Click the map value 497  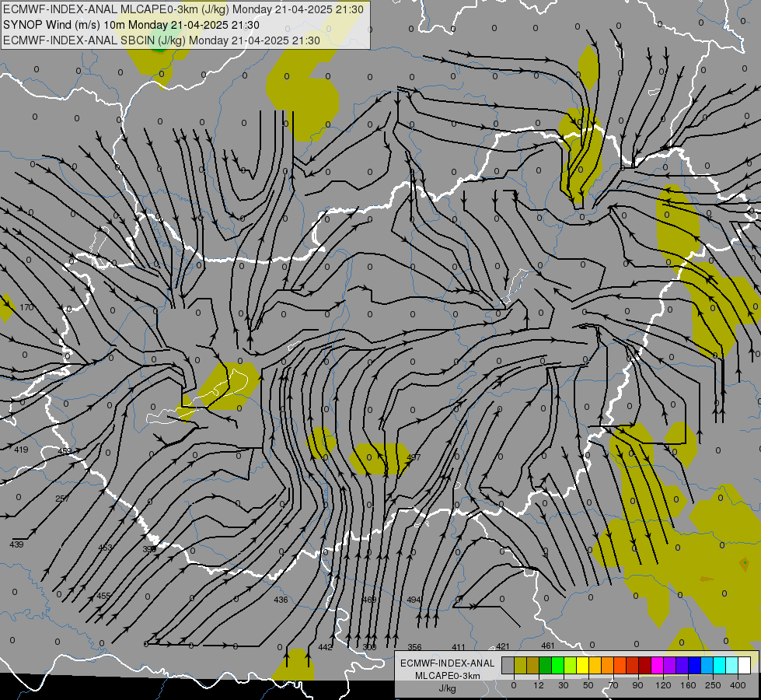click(x=414, y=457)
